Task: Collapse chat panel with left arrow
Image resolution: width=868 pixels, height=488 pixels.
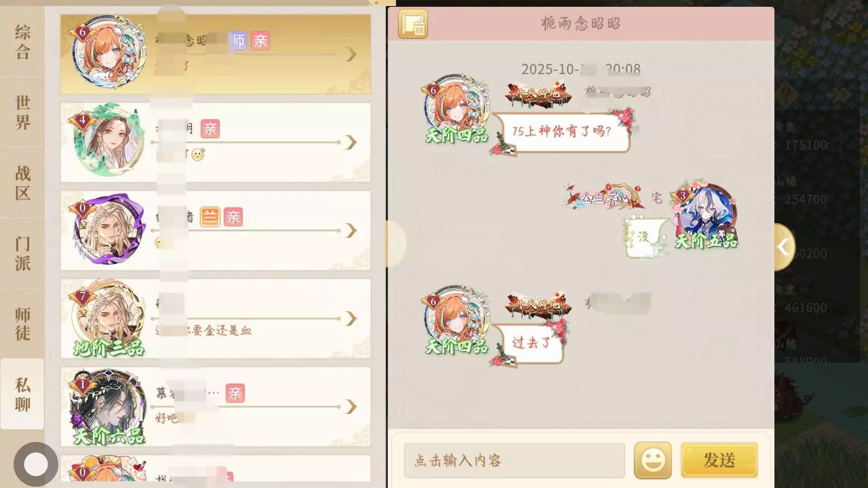Action: point(784,247)
